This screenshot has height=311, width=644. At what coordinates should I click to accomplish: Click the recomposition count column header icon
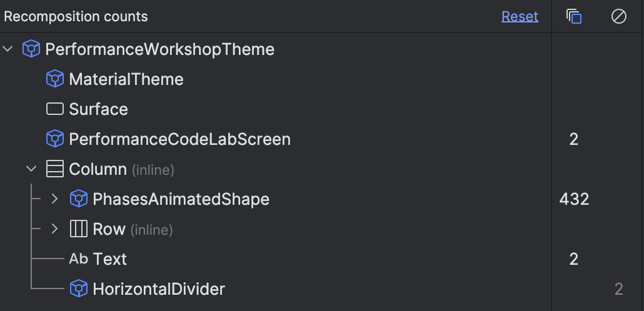pyautogui.click(x=574, y=17)
